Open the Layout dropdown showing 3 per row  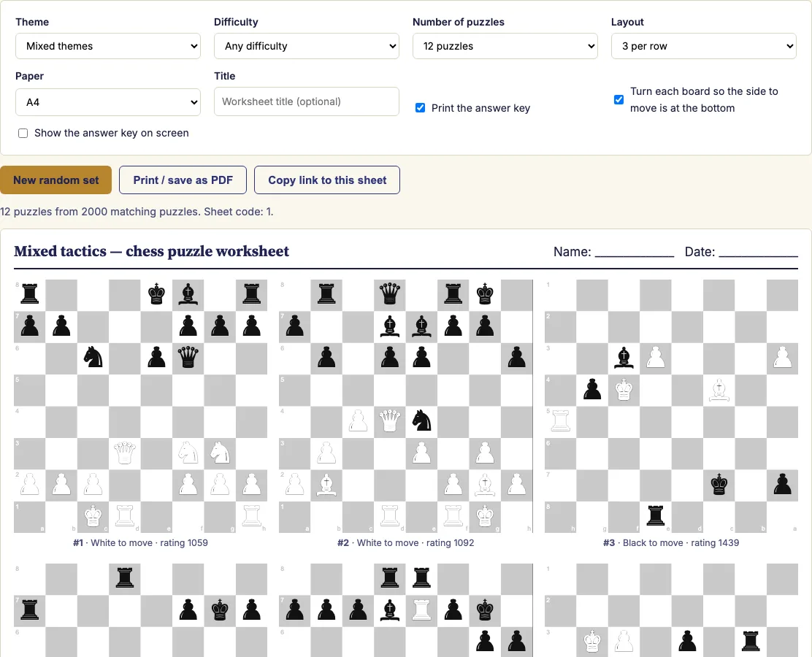tap(703, 46)
